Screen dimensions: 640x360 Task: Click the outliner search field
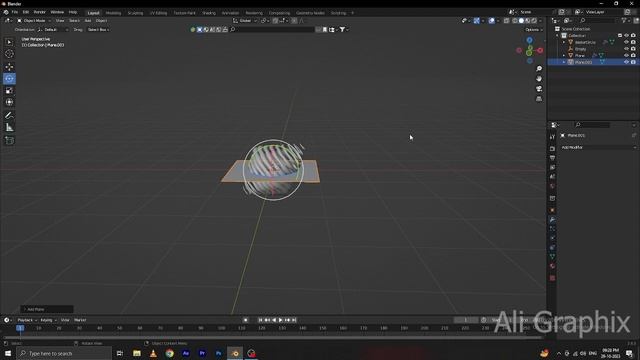tap(598, 20)
